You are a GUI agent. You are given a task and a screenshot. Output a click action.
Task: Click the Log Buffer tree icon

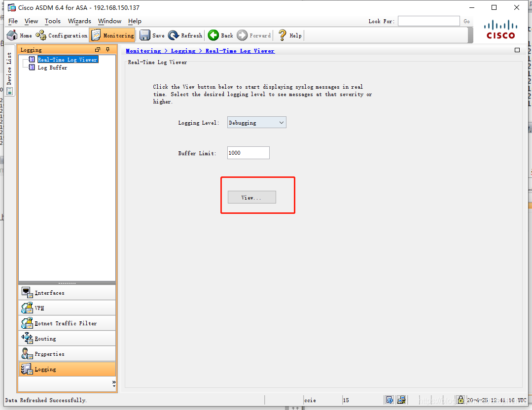click(32, 67)
